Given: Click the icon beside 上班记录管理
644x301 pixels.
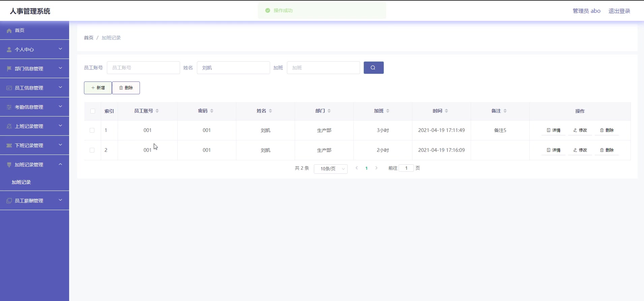Looking at the screenshot, I should tap(9, 126).
